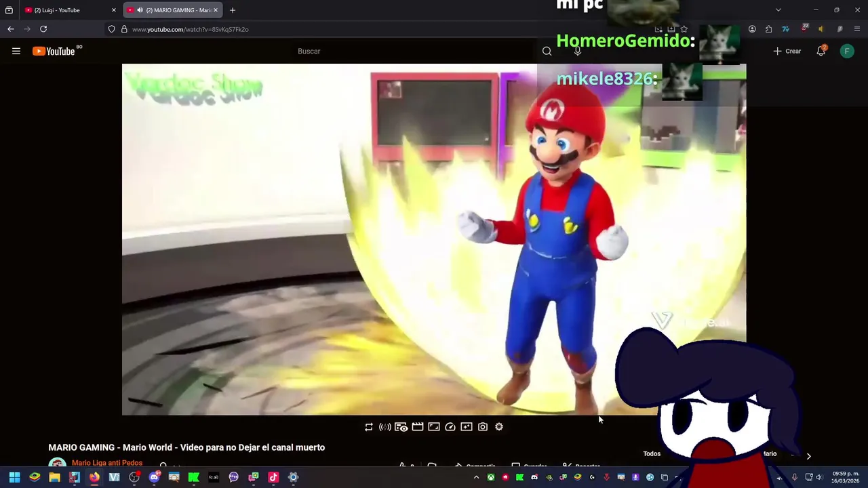This screenshot has height=488, width=868.
Task: Click the video player to pause
Action: click(x=434, y=239)
